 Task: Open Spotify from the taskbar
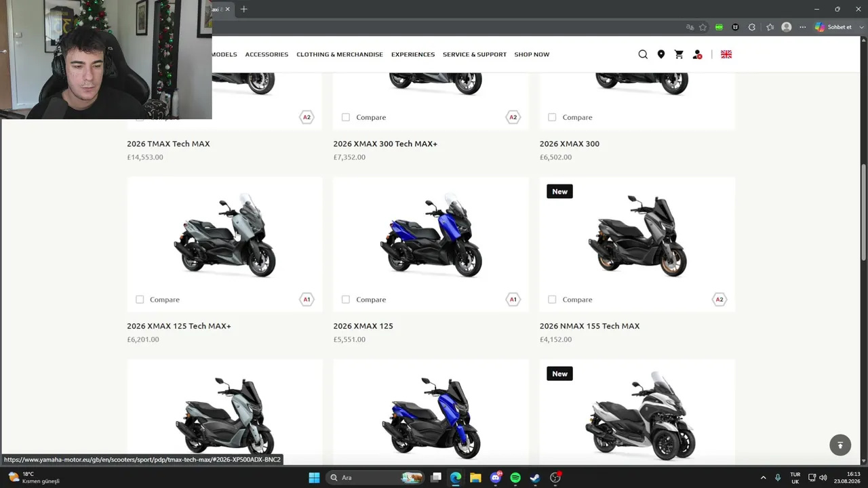coord(515,478)
